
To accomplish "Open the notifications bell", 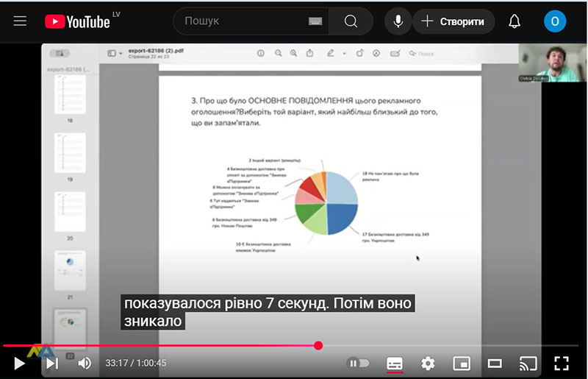I will (x=514, y=21).
